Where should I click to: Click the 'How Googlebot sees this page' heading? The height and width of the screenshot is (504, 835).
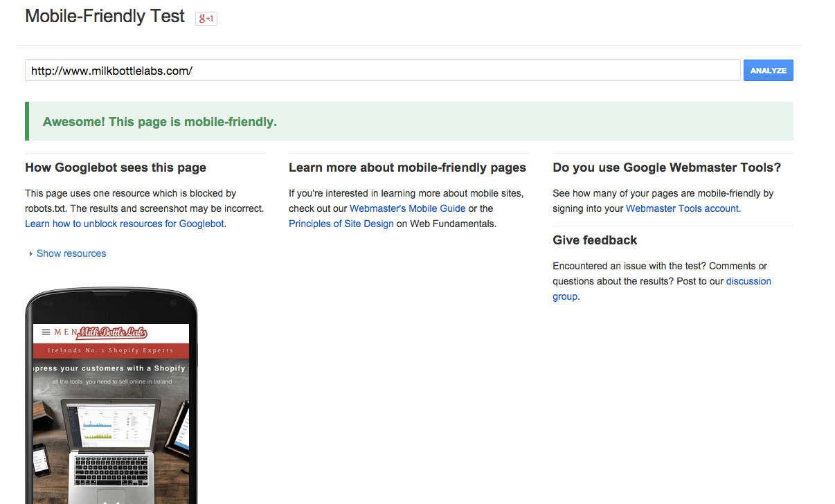coord(116,168)
